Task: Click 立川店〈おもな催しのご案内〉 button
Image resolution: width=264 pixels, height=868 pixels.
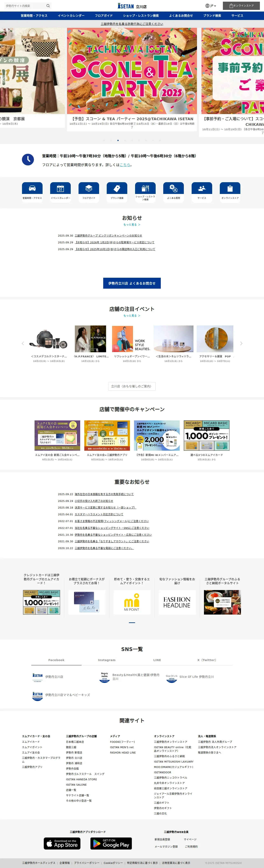Action: [x=132, y=386]
